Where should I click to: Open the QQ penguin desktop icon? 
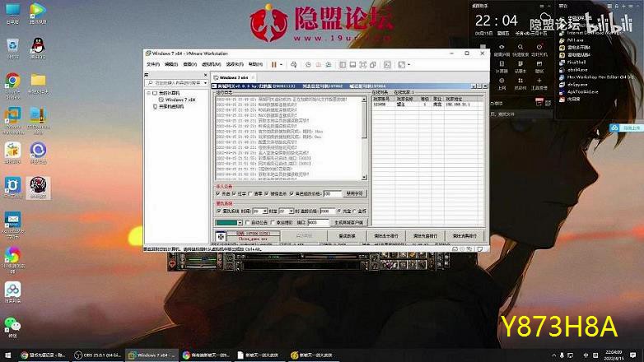[x=38, y=49]
